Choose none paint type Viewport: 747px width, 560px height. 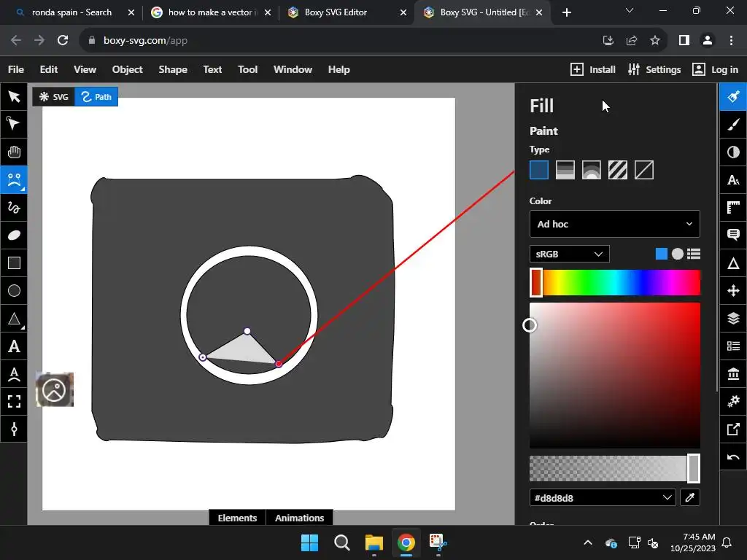pos(643,170)
